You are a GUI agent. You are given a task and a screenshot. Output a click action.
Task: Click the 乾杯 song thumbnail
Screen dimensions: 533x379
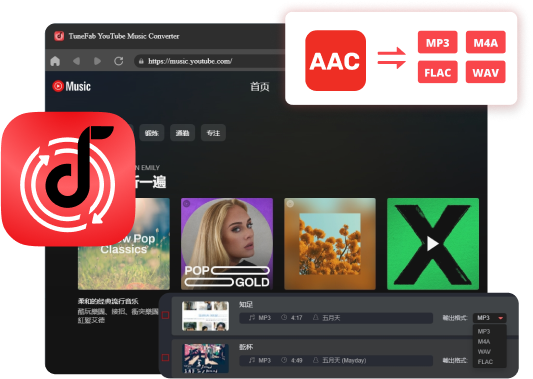(x=205, y=358)
